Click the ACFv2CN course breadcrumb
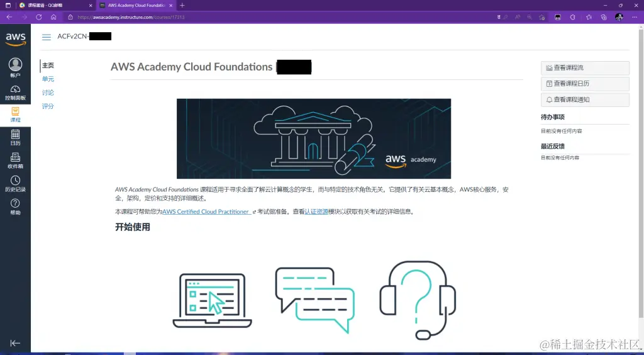This screenshot has width=644, height=355. pos(84,36)
